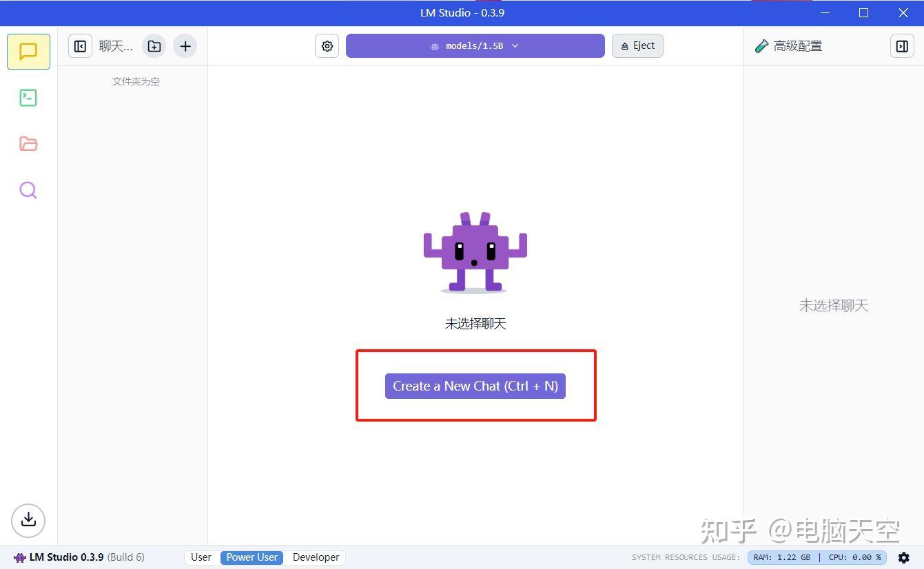Screen dimensions: 924x569
Task: Open the Downloads icon at the sidebar bottom
Action: pyautogui.click(x=28, y=520)
